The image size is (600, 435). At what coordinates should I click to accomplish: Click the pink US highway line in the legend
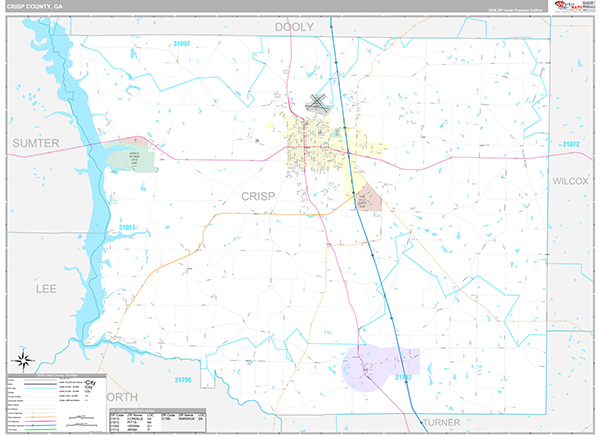[40, 421]
